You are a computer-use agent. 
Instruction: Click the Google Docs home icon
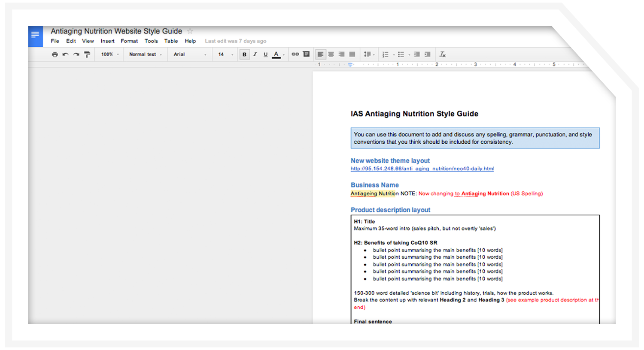[35, 36]
